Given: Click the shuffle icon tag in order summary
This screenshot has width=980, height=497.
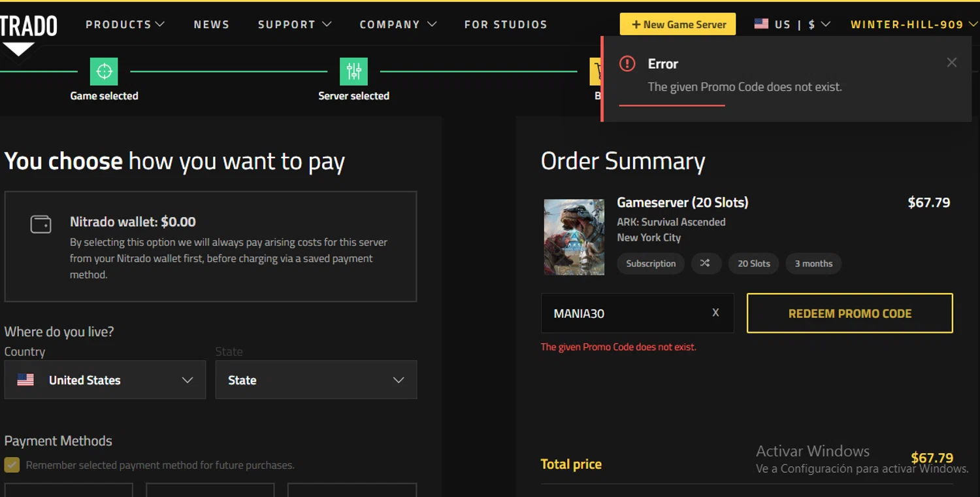Looking at the screenshot, I should 705,264.
